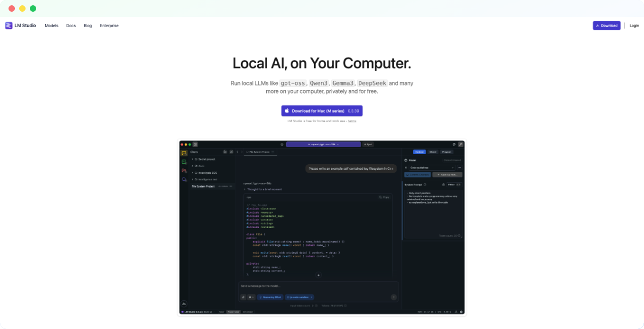This screenshot has width=644, height=329.
Task: Click the system prompt text area
Action: point(433,214)
